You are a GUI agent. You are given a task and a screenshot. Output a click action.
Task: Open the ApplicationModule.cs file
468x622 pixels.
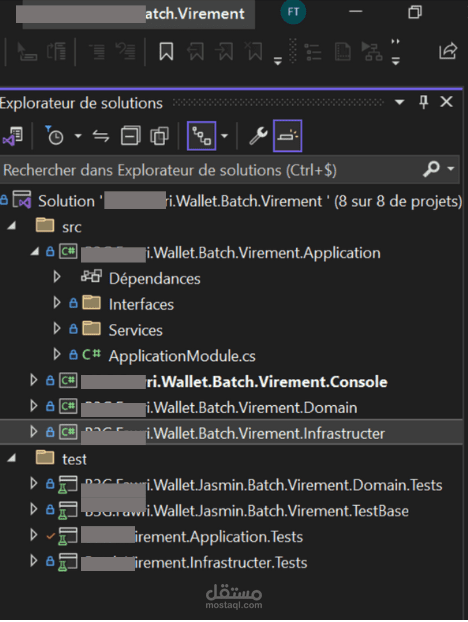182,356
